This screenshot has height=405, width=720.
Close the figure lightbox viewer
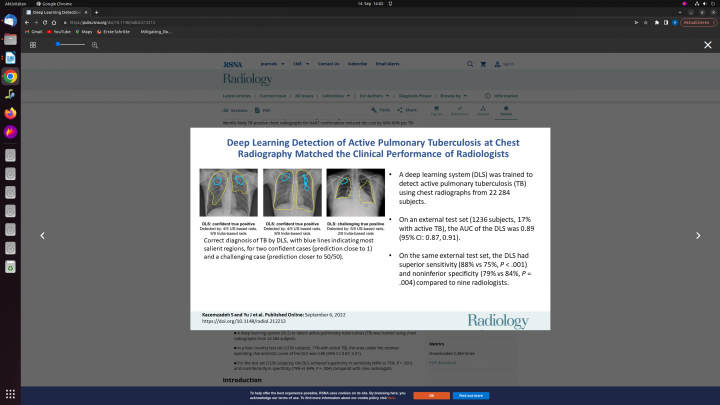point(708,45)
